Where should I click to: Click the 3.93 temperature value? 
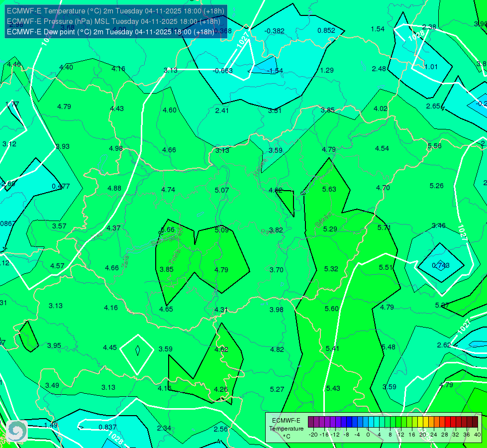tap(63, 146)
